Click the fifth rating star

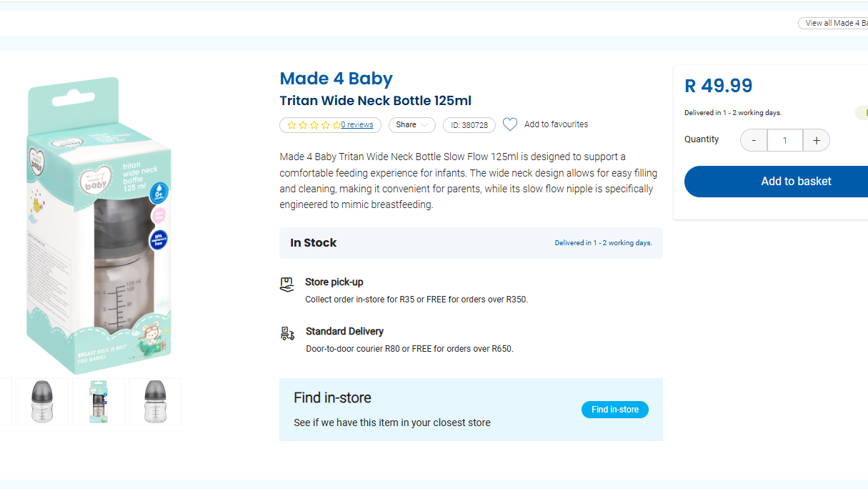tap(336, 125)
